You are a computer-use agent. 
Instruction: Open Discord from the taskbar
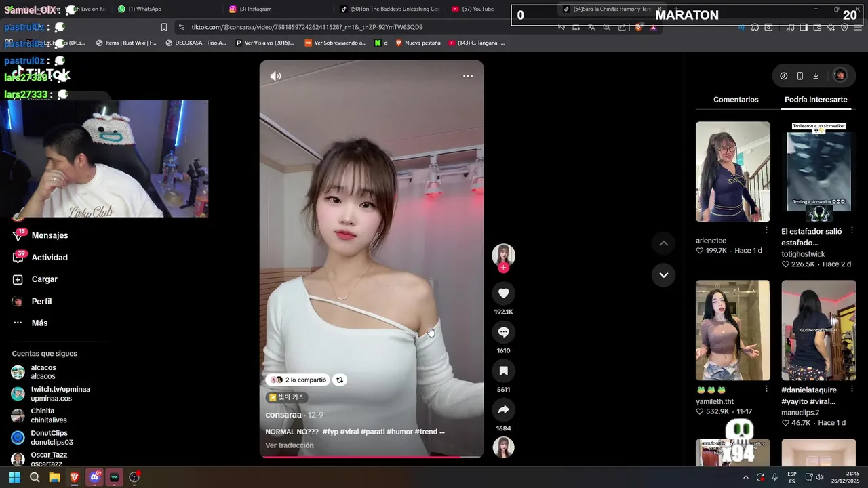coord(94,477)
